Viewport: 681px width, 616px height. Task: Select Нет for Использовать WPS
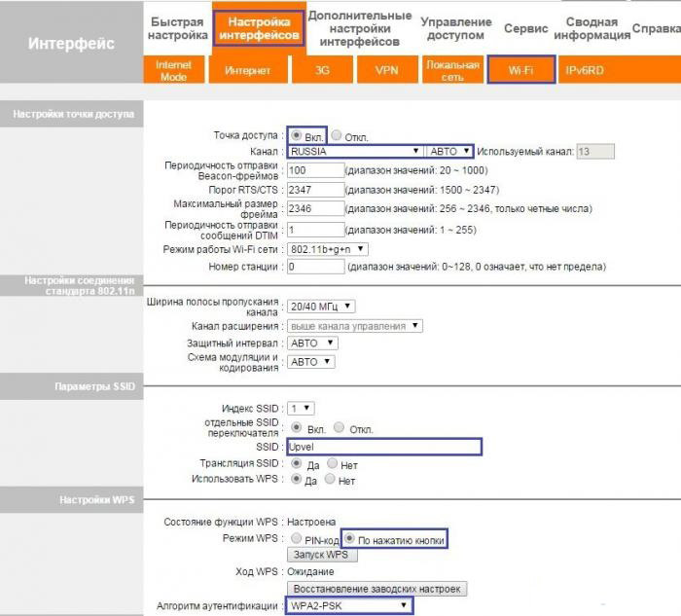pos(330,479)
